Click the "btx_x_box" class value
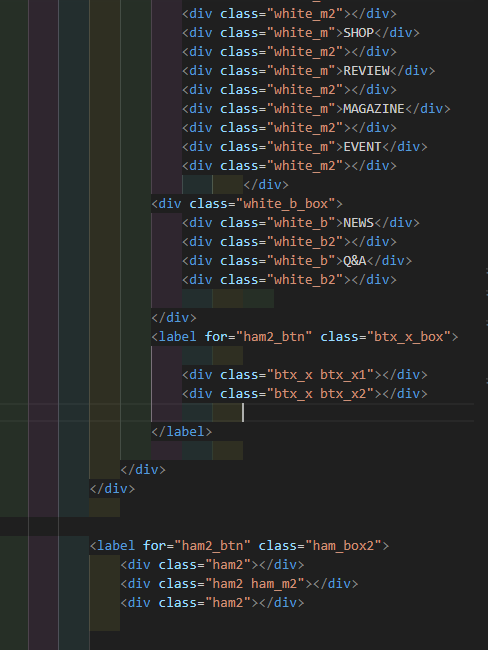Screen dimensions: 488x650 click(x=409, y=337)
